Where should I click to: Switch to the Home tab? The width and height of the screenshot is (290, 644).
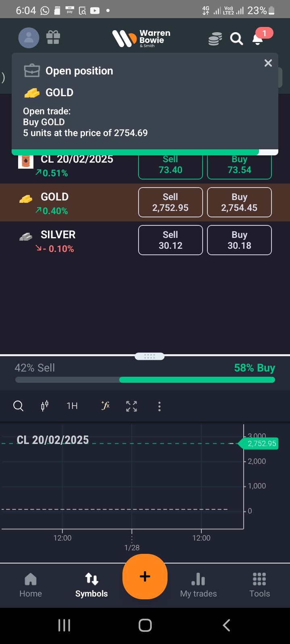(31, 585)
